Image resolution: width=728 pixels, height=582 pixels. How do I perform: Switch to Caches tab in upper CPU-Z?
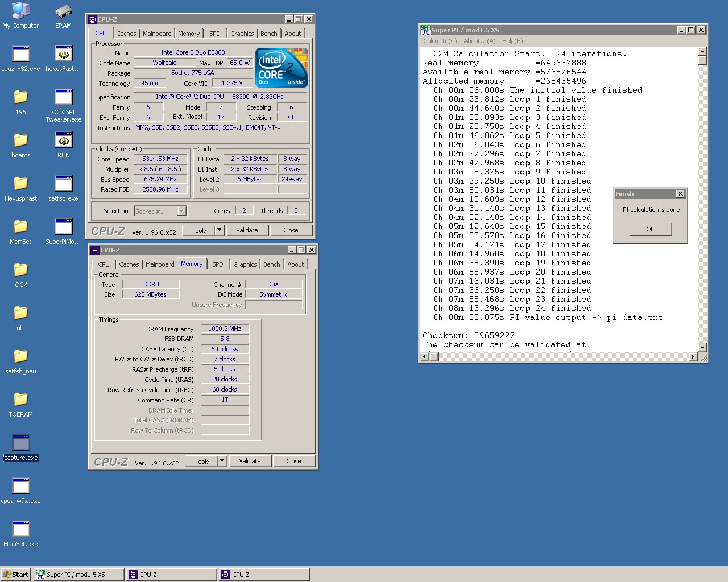[x=126, y=34]
